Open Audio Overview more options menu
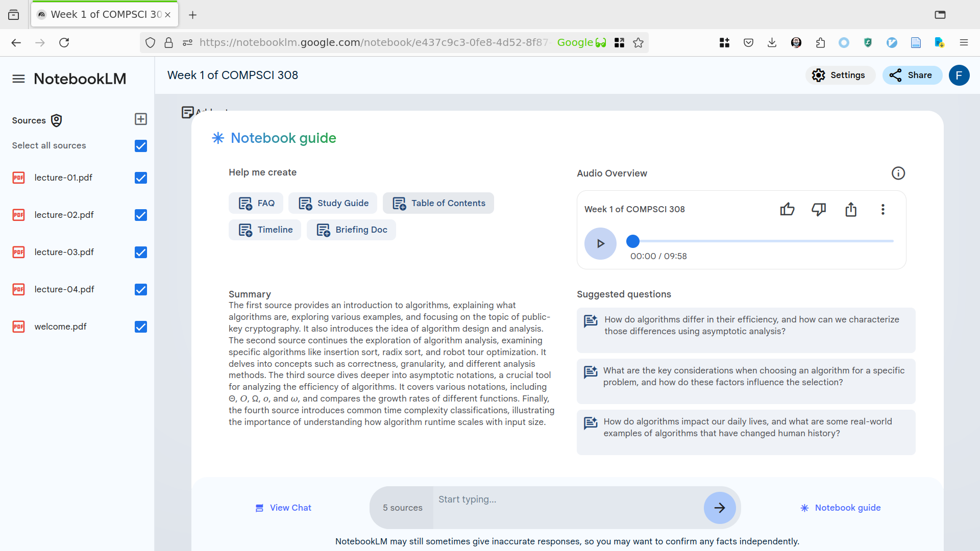This screenshot has height=551, width=980. pos(883,209)
